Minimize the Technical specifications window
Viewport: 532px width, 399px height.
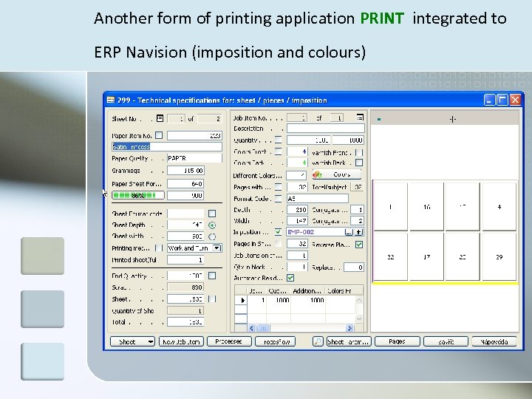tap(490, 100)
